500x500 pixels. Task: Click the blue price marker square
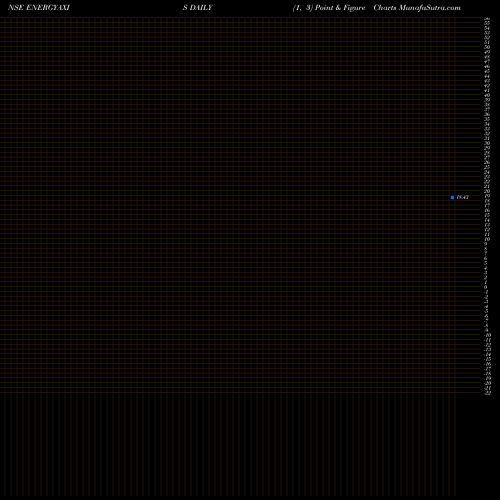[x=452, y=197]
